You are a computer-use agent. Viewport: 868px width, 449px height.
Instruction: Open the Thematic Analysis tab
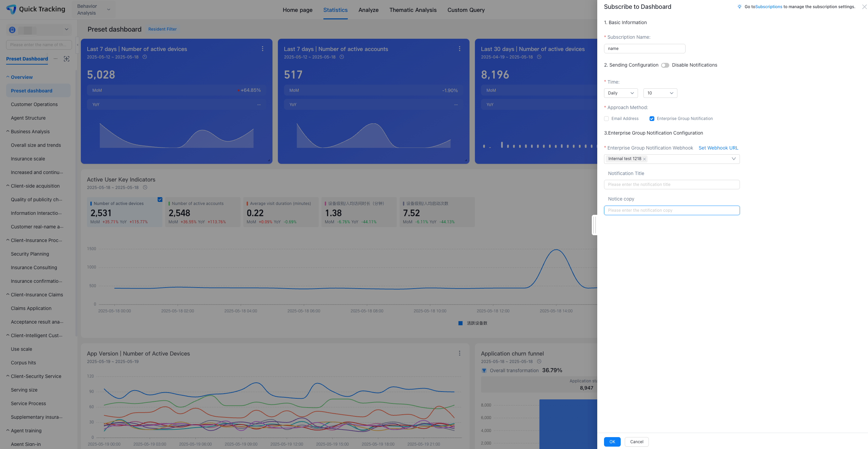point(413,10)
